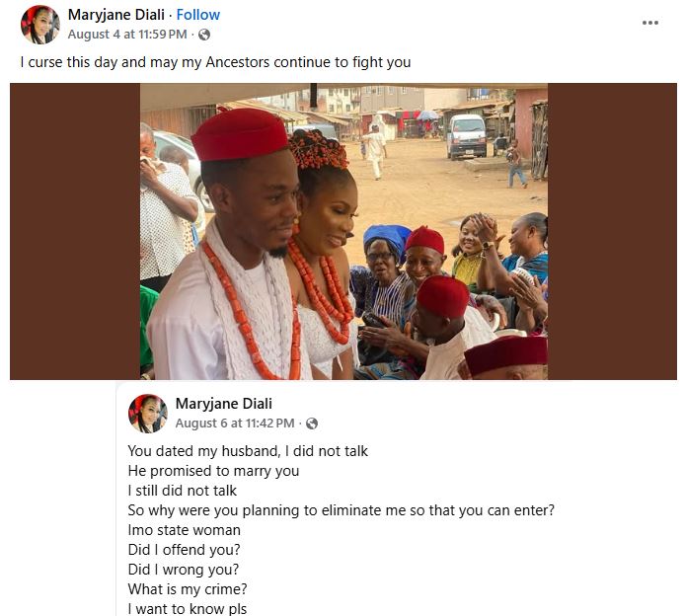Click the line "Imo state woman"
This screenshot has width=684, height=616.
click(185, 530)
